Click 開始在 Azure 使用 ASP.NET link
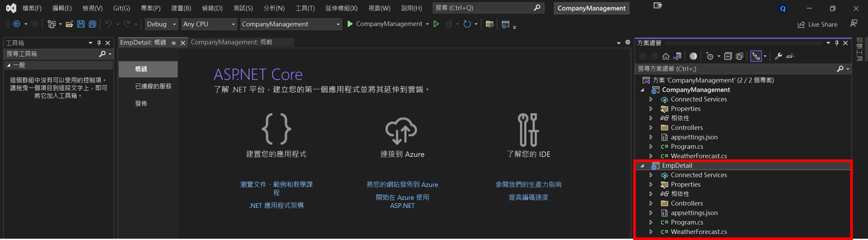Screen dimensions: 868x240 point(402,201)
